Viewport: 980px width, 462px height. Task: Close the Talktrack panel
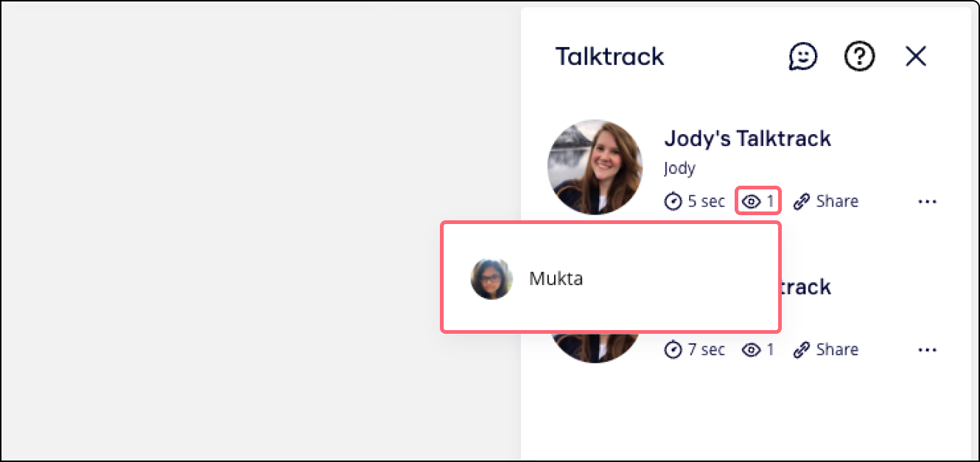tap(916, 56)
